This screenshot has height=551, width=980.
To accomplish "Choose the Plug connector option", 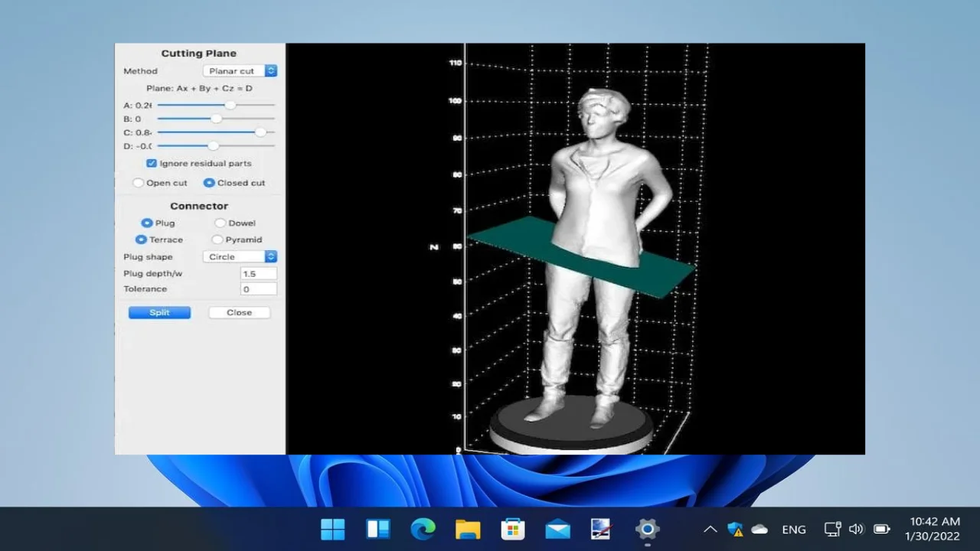I will point(147,223).
